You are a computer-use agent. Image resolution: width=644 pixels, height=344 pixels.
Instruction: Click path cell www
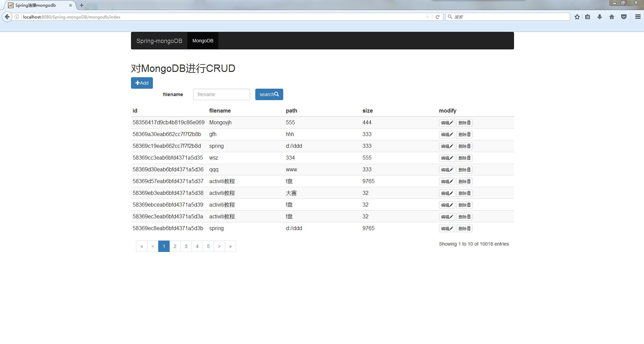coord(291,170)
